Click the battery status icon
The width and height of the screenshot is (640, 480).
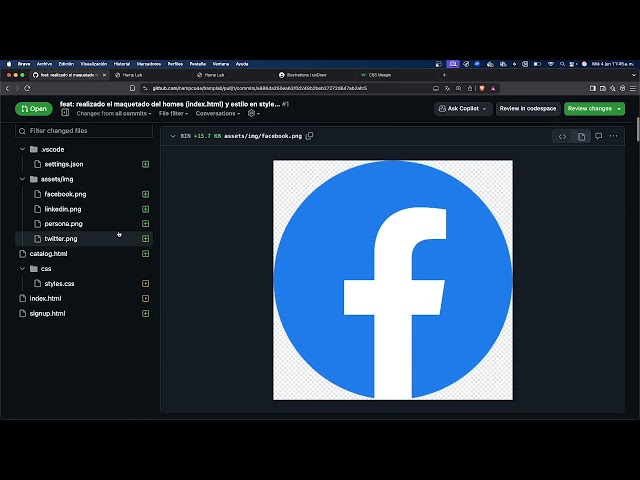(538, 64)
